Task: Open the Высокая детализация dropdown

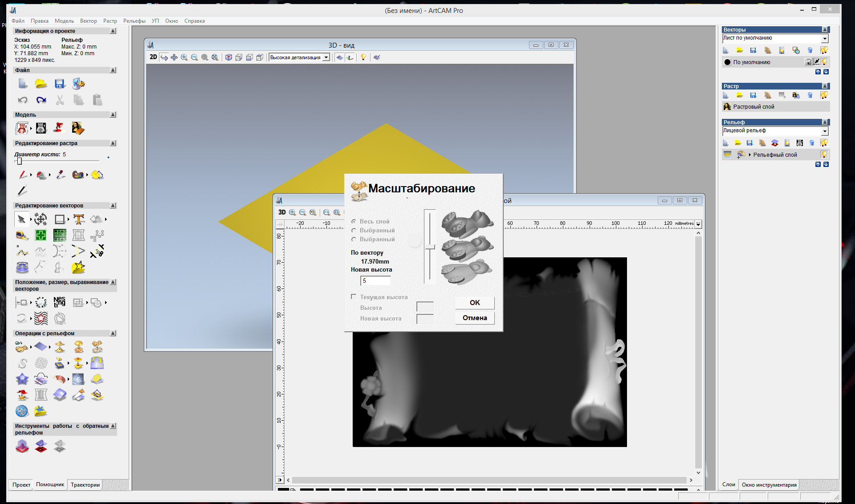Action: (326, 57)
